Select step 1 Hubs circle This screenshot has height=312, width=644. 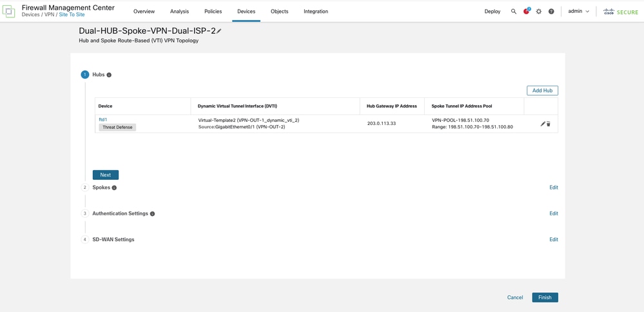85,75
